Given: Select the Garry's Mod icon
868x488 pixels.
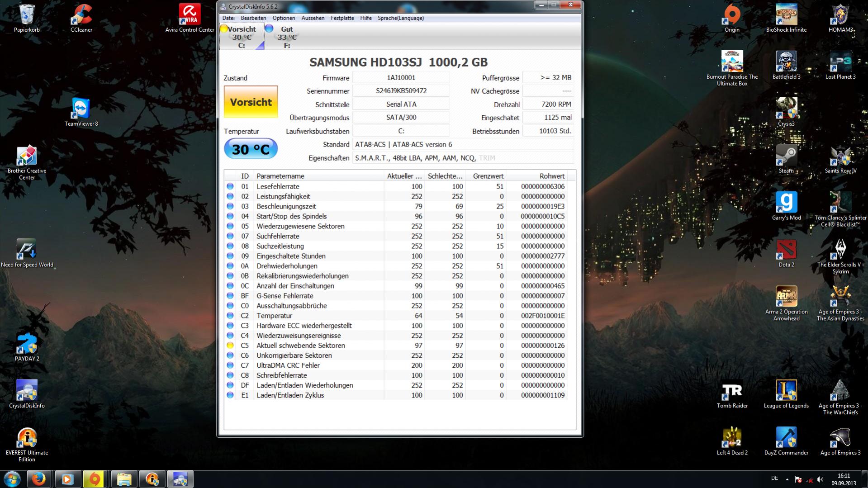Looking at the screenshot, I should tap(786, 206).
